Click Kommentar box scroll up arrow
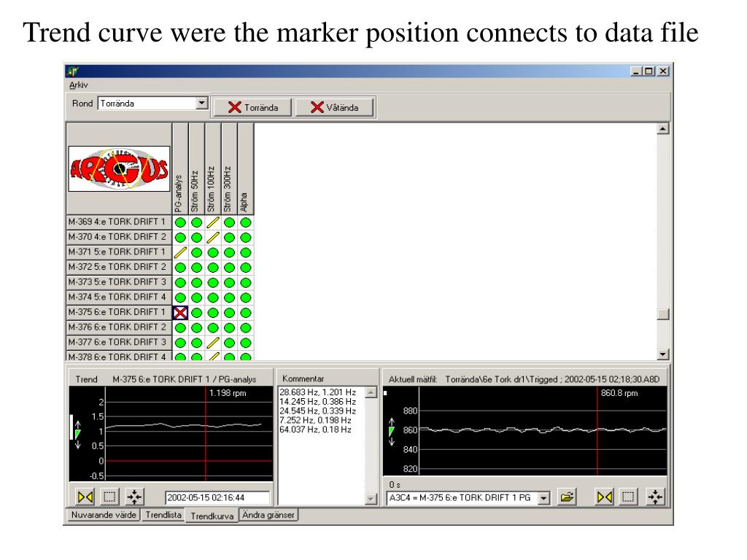The height and width of the screenshot is (560, 747). coord(371,392)
